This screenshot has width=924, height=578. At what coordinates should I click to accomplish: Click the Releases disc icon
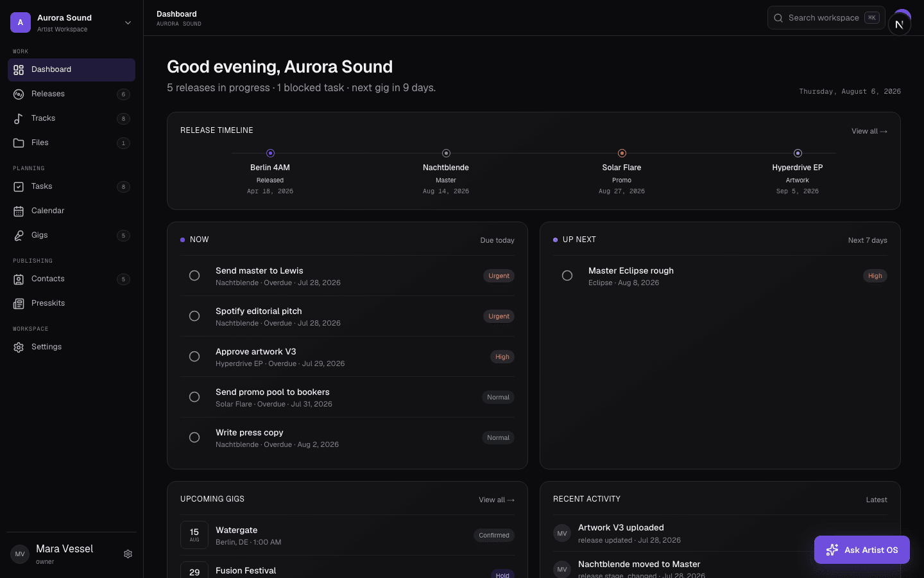click(19, 94)
